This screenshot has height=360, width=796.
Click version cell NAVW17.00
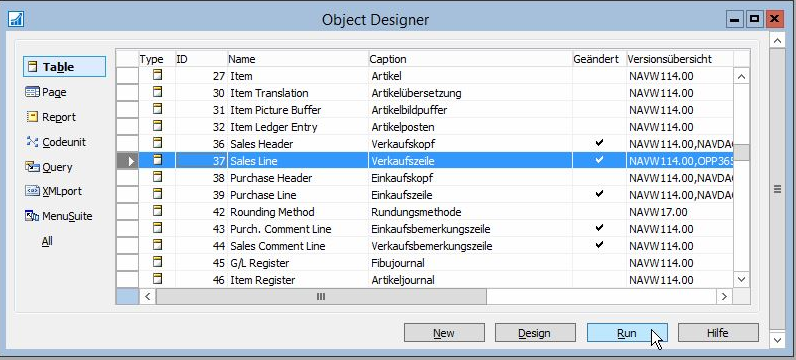pos(680,212)
